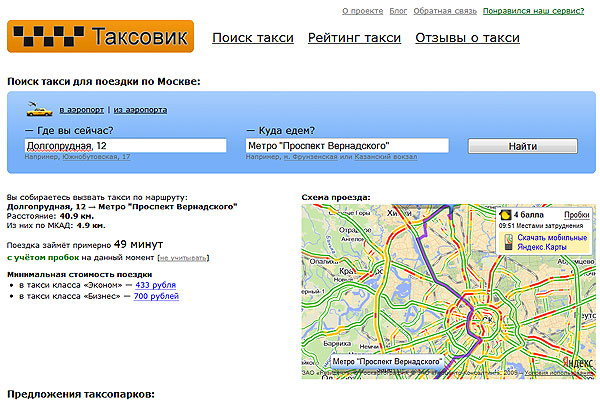Focus the Куда едем destination field
The image size is (600, 401).
(347, 146)
